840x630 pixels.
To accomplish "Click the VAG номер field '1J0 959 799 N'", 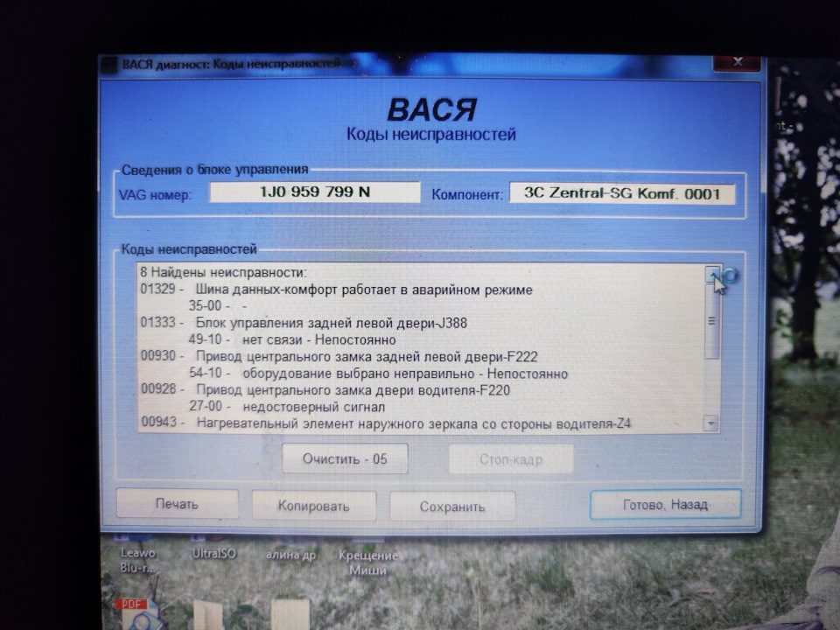I will 315,192.
